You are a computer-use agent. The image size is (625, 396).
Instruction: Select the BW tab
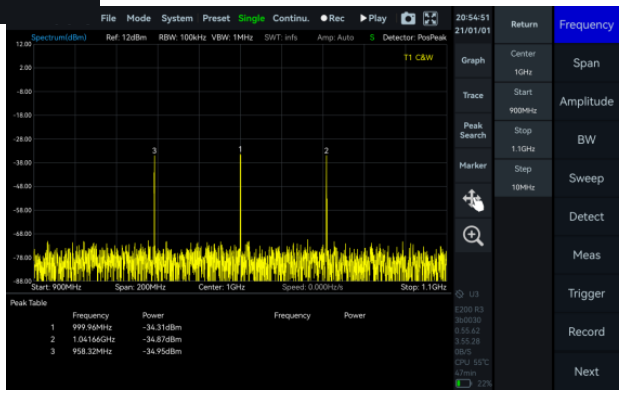(x=586, y=140)
